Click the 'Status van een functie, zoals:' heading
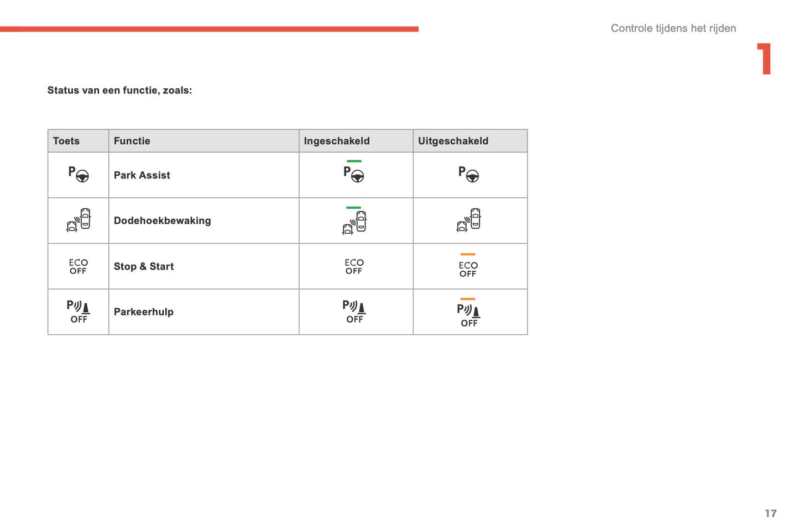This screenshot has height=532, width=799. click(x=119, y=90)
